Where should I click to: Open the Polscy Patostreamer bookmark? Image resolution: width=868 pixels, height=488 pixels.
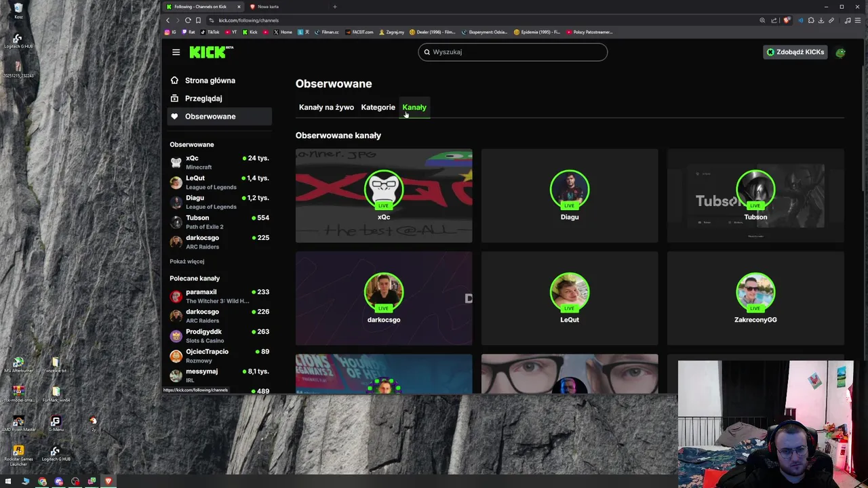[589, 32]
